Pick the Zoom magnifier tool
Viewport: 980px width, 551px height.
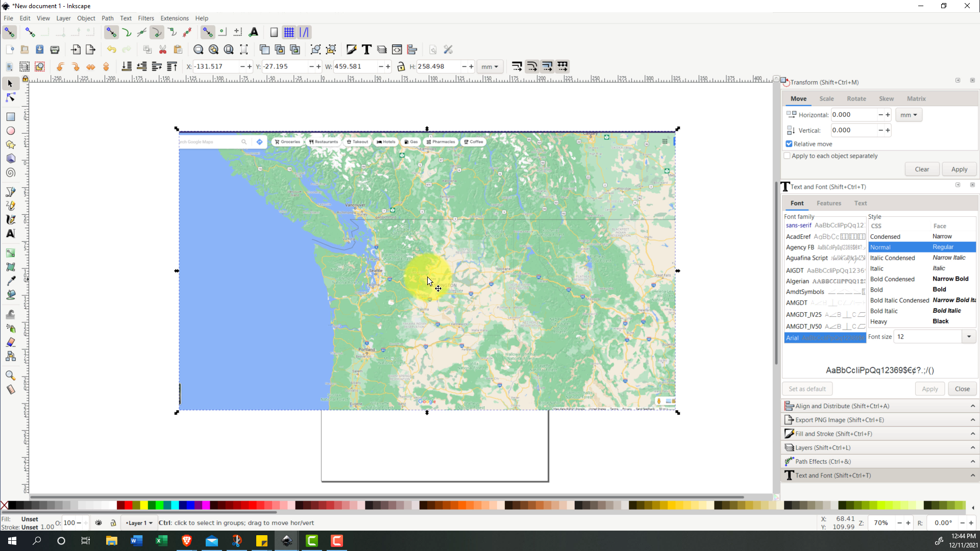coord(10,375)
